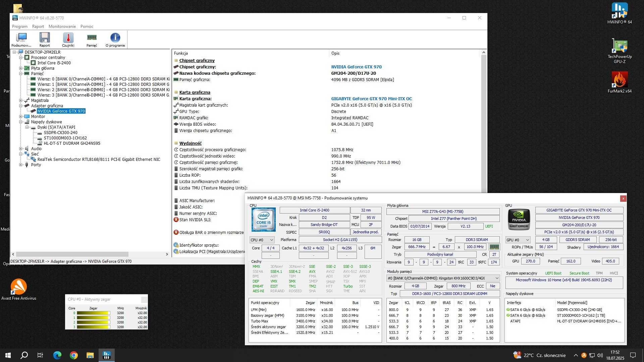Select HL-DT-ST DVDRAM GH24NS95 in tree
The image size is (644, 362).
[x=72, y=143]
